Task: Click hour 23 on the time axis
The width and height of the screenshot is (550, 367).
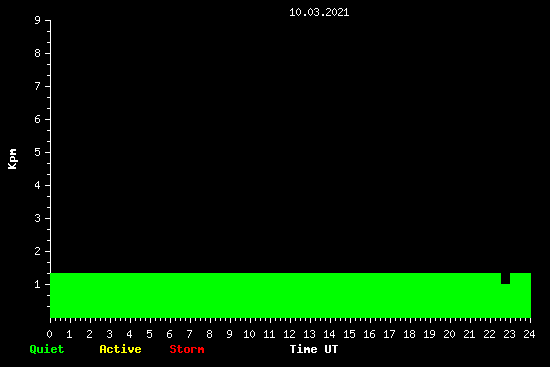Action: click(x=509, y=334)
